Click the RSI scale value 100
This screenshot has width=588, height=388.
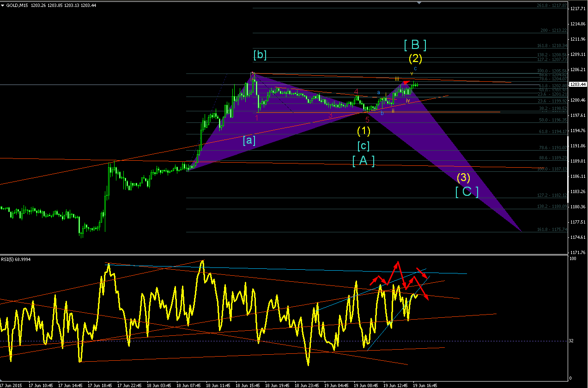tap(573, 258)
